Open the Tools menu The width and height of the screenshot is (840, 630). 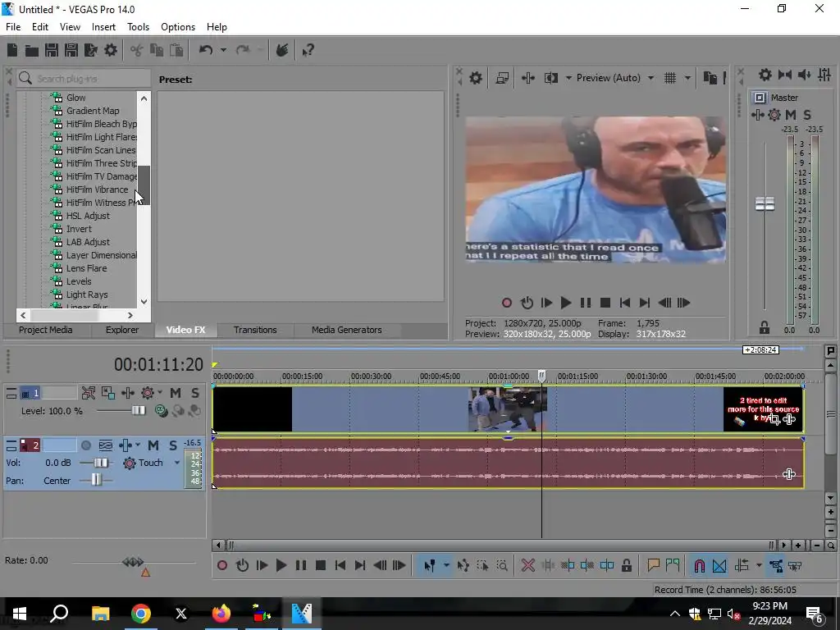coord(138,27)
